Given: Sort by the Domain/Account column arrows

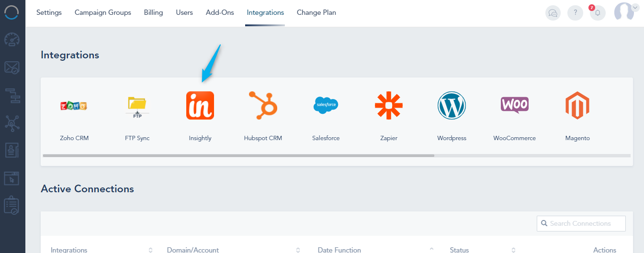Looking at the screenshot, I should (298, 250).
